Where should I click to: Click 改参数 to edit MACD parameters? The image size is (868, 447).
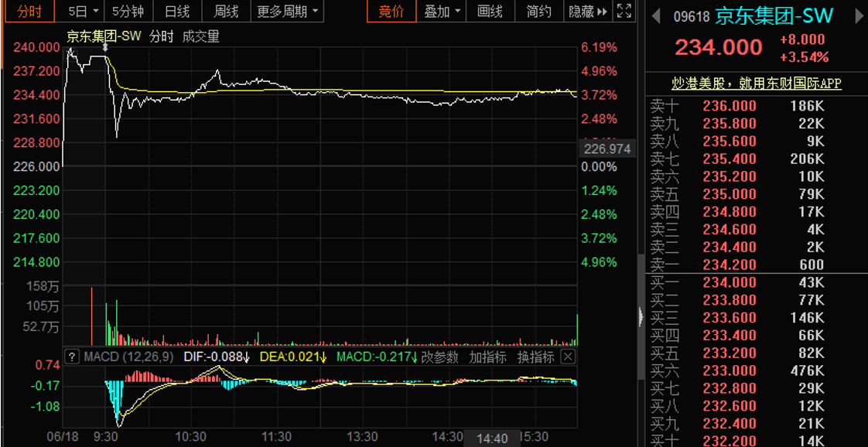(x=440, y=357)
